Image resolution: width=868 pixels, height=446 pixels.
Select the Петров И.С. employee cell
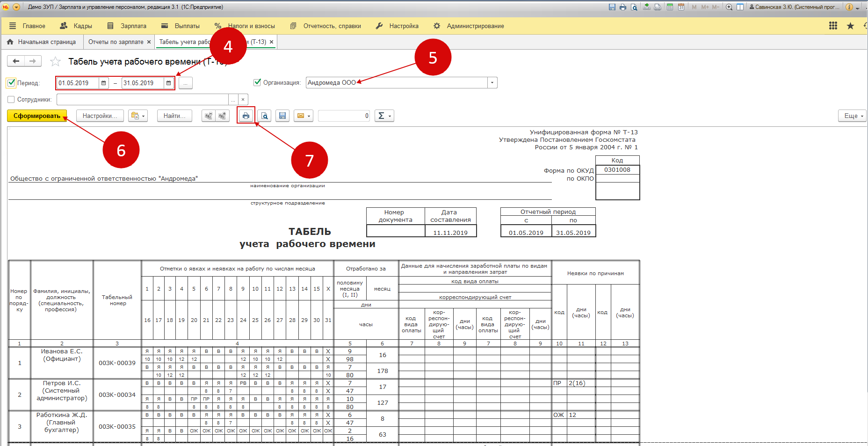62,395
